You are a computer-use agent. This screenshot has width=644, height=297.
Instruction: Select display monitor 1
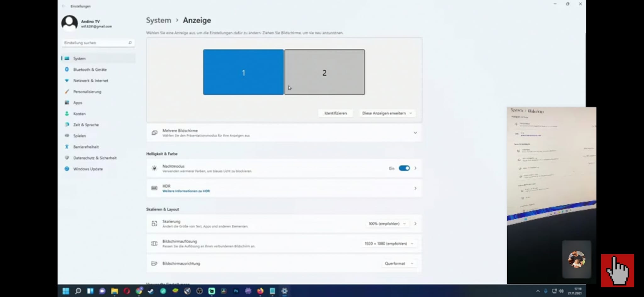coord(243,72)
